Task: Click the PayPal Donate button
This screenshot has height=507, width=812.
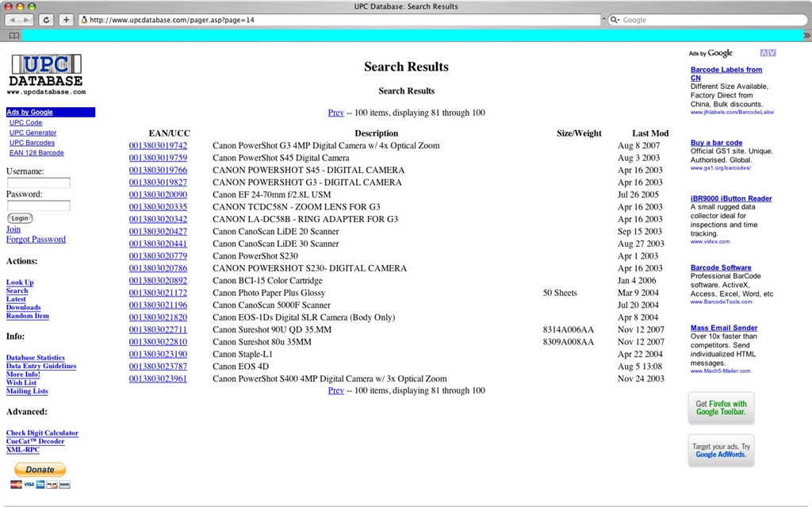Action: coord(40,469)
